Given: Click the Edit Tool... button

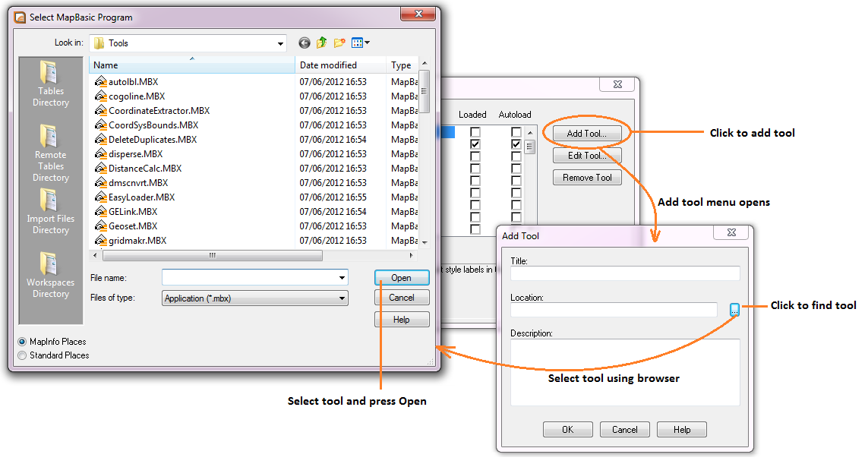Looking at the screenshot, I should tap(587, 156).
